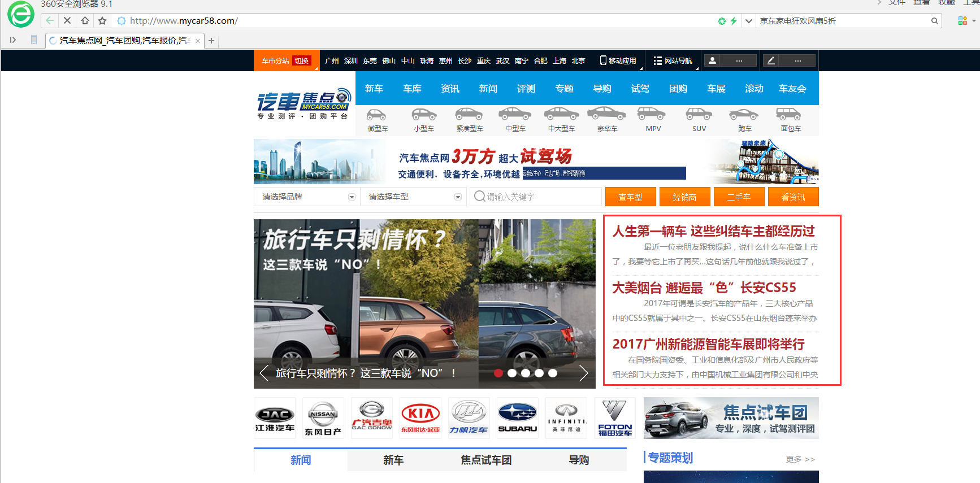Show next slide with carousel right arrow
980x483 pixels.
(583, 373)
